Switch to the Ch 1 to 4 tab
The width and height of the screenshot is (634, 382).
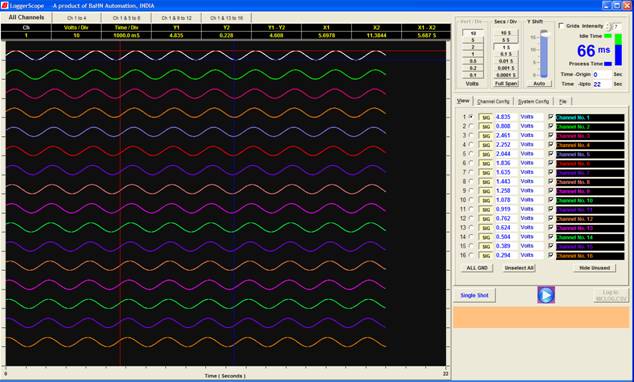tap(76, 18)
